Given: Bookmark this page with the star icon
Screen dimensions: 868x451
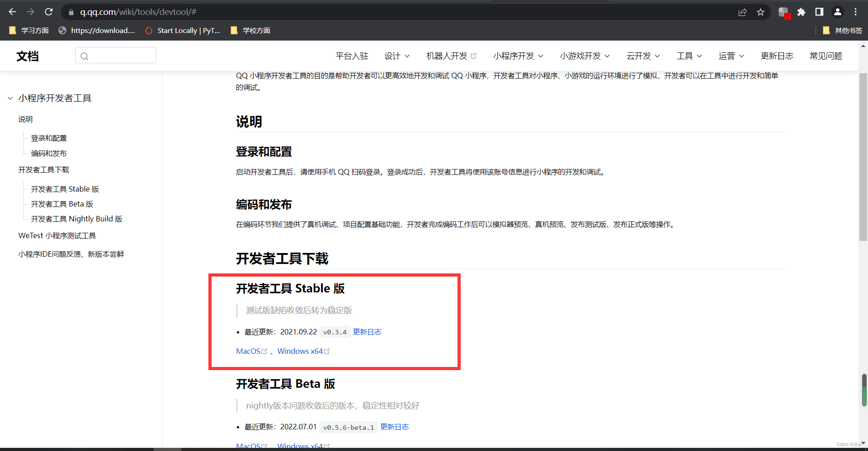Looking at the screenshot, I should point(760,12).
